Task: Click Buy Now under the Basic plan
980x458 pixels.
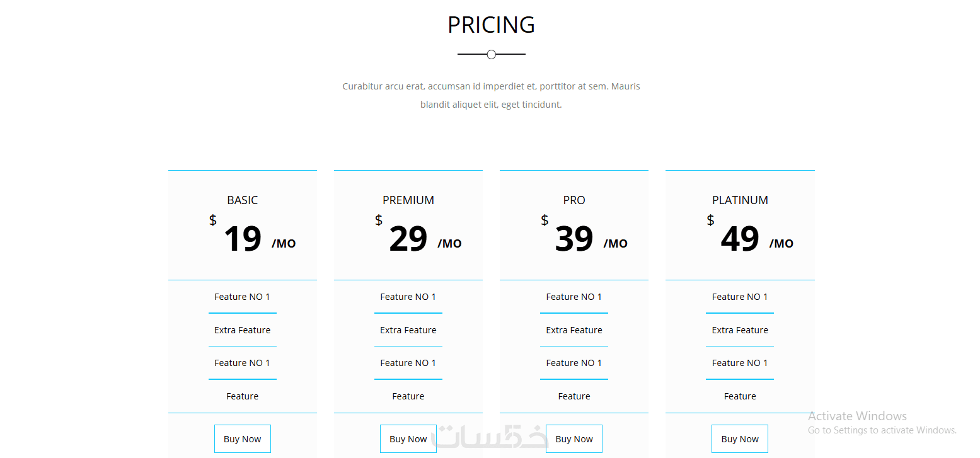Action: 243,439
